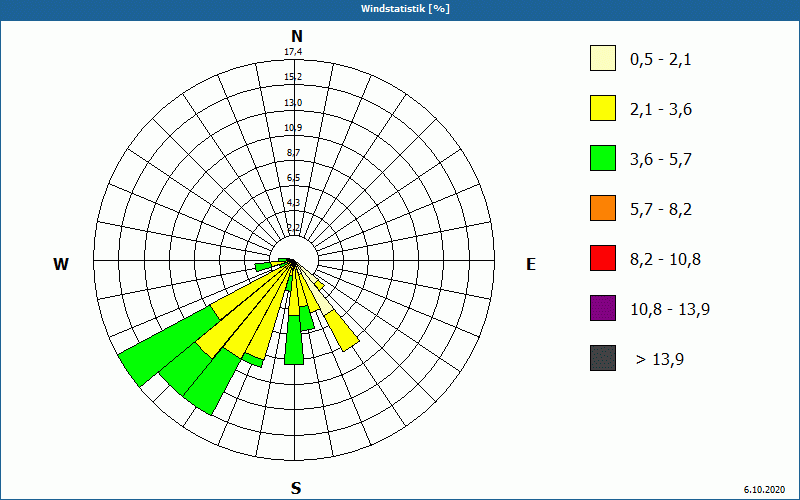Click the W compass label
Screen dimensions: 800x500
[61, 264]
